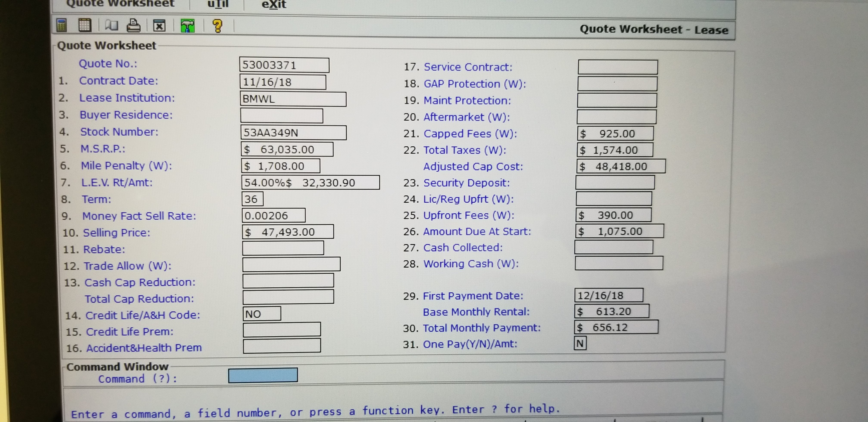The width and height of the screenshot is (868, 422).
Task: Click the empty Service Contract field
Action: point(618,67)
